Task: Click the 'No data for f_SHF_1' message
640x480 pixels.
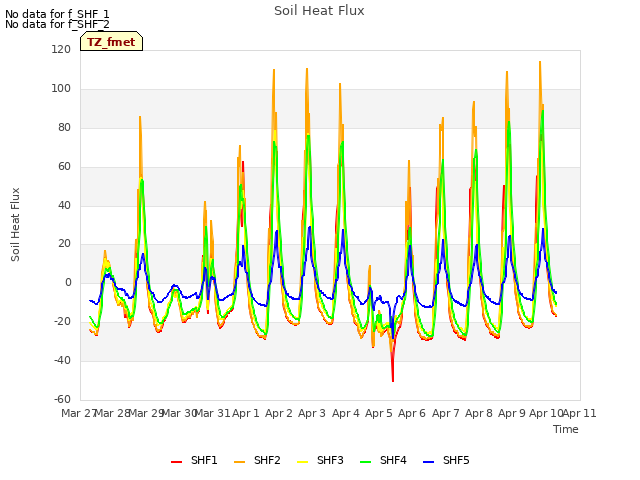Action: [x=57, y=14]
